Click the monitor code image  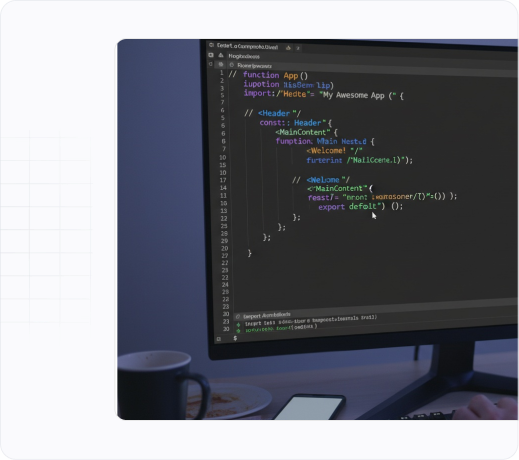318,229
